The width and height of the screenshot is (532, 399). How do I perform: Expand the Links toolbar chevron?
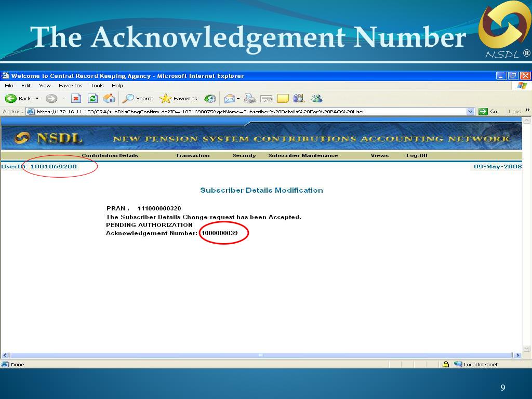pyautogui.click(x=527, y=110)
